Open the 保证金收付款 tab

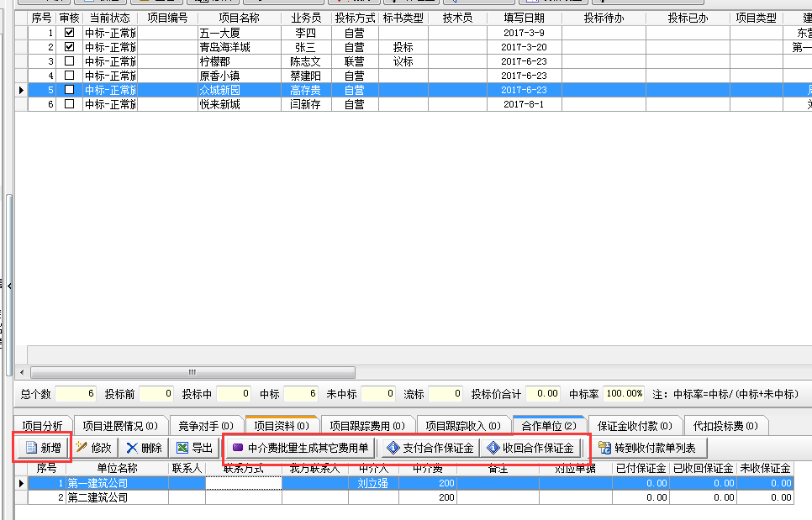(x=635, y=426)
